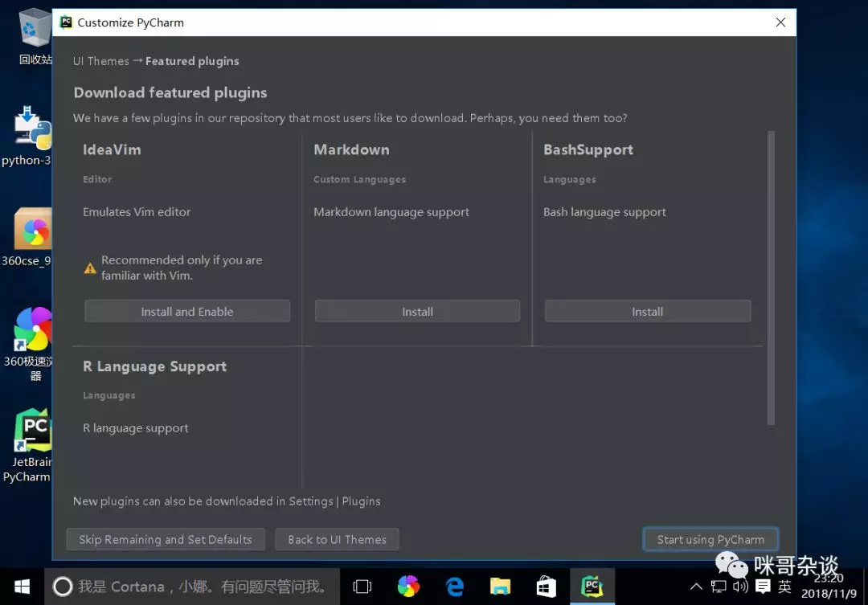
Task: Click the 'Custom Languages' category label
Action: click(x=360, y=179)
